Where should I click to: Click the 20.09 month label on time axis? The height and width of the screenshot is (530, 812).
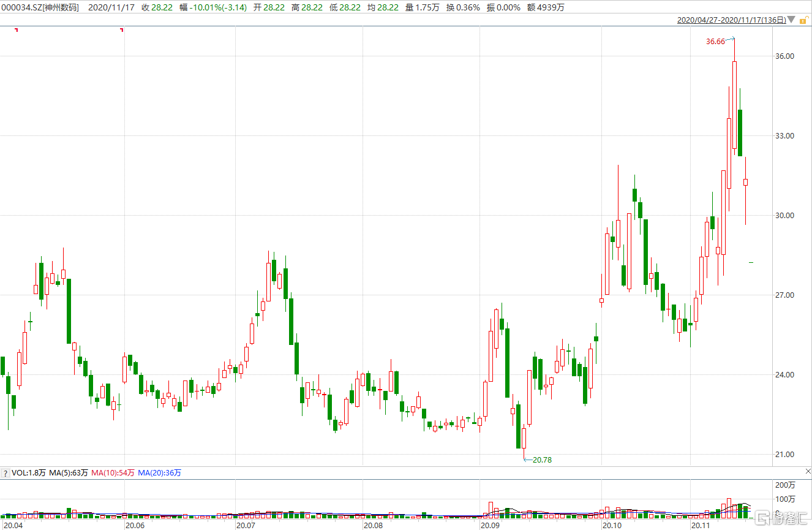click(x=489, y=525)
